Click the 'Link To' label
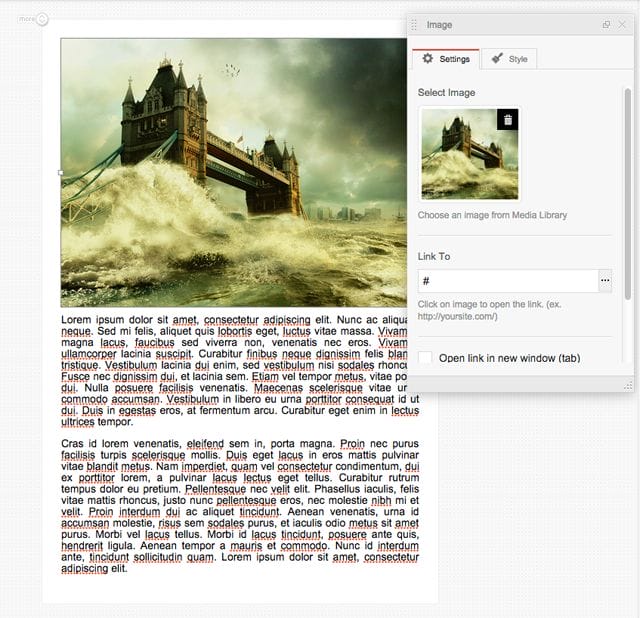 tap(434, 256)
